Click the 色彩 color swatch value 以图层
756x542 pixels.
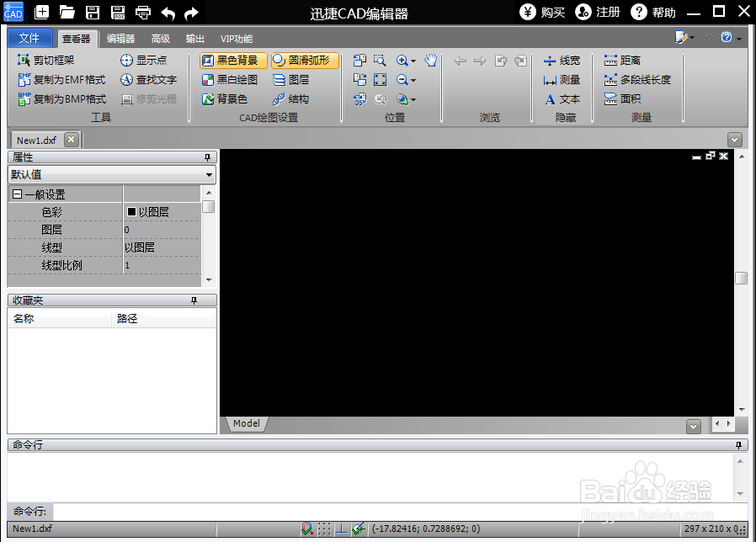(162, 212)
